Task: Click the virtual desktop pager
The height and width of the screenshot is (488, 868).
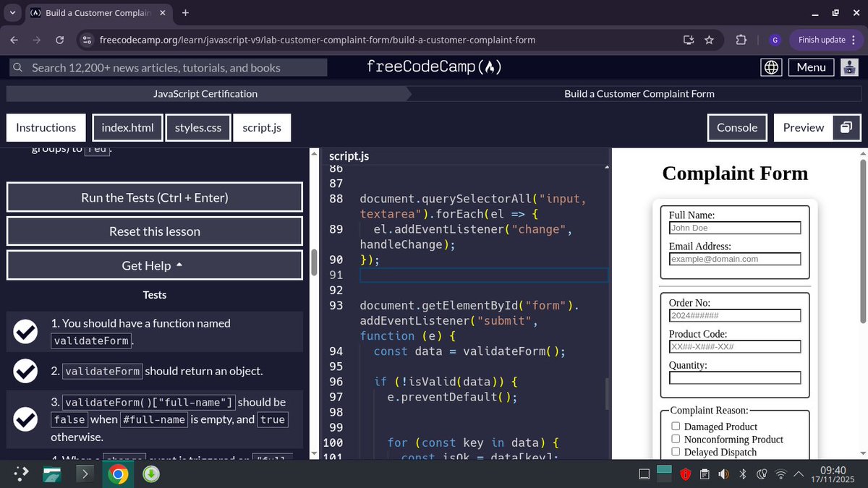Action: 664,474
